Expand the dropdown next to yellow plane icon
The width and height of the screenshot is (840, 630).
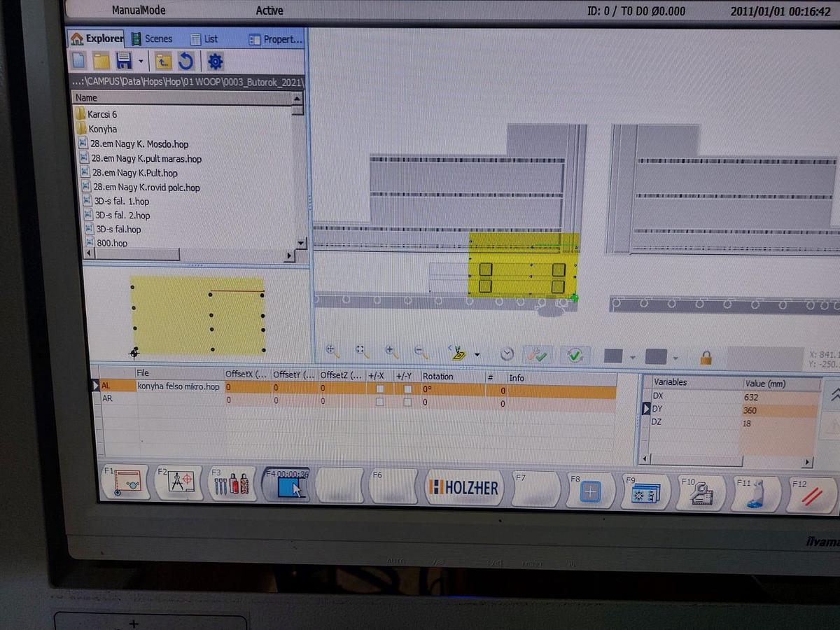[x=477, y=354]
